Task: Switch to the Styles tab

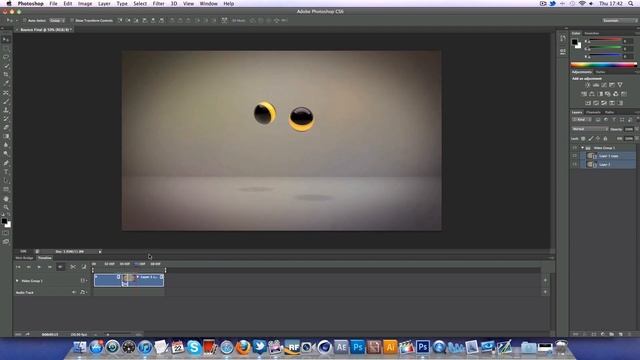Action: coord(600,72)
